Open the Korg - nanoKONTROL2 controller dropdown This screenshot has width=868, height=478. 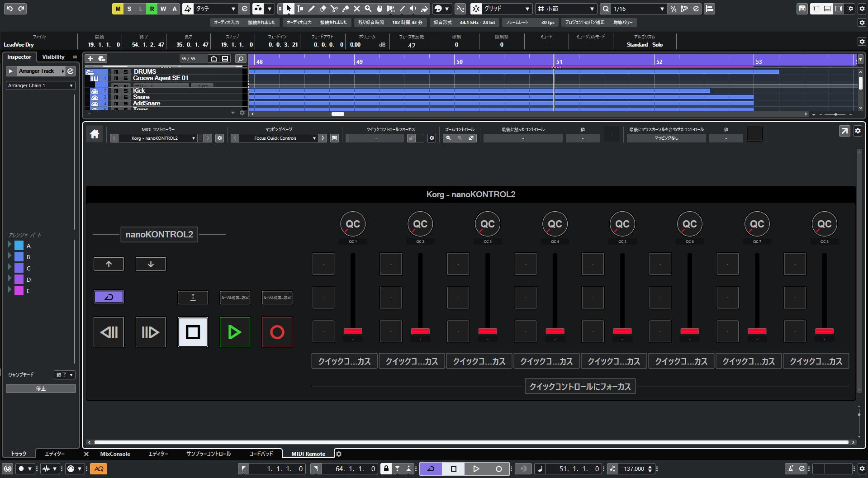pyautogui.click(x=158, y=138)
